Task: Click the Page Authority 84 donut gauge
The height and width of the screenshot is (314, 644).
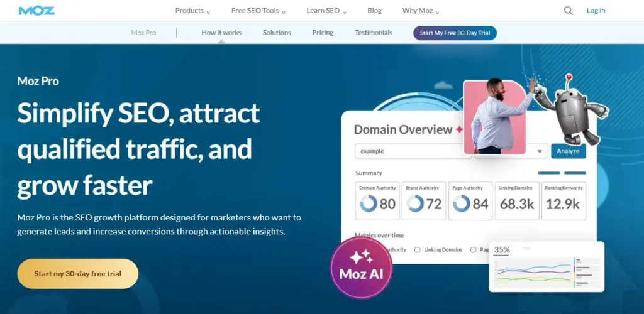Action: [x=462, y=203]
